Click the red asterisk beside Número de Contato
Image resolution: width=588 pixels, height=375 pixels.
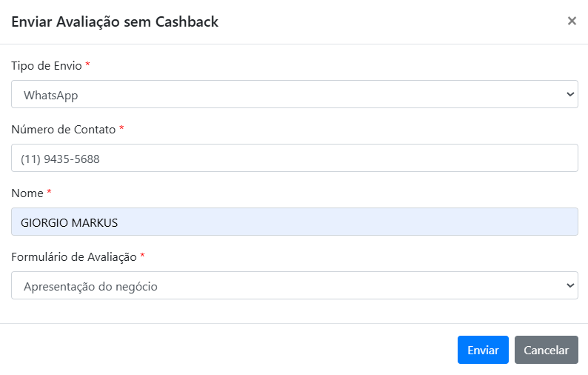click(x=121, y=129)
